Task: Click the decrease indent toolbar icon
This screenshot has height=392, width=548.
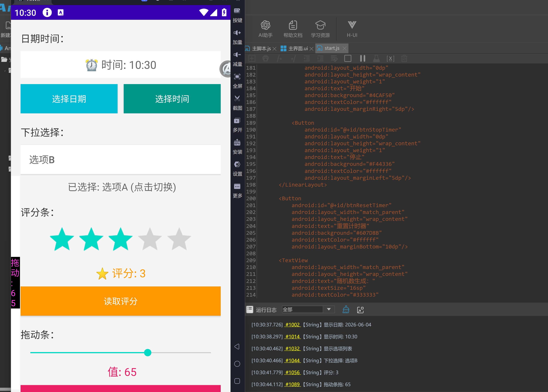Action: pyautogui.click(x=307, y=58)
